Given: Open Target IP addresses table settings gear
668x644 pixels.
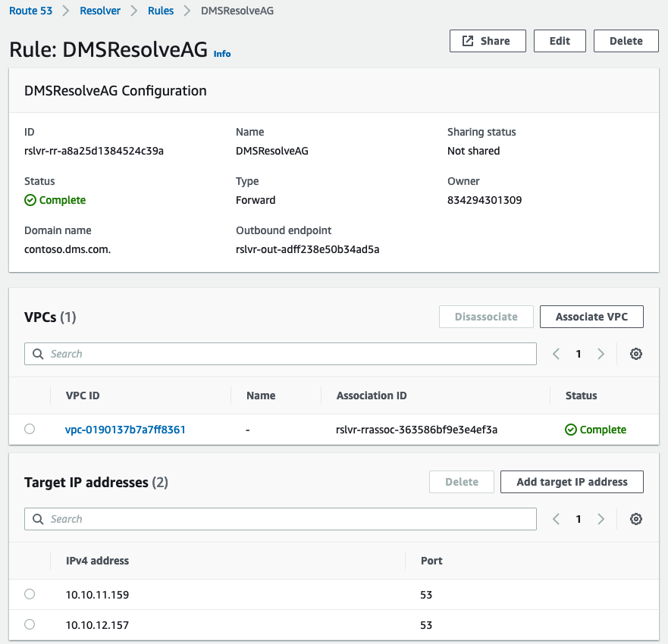Looking at the screenshot, I should click(x=635, y=519).
